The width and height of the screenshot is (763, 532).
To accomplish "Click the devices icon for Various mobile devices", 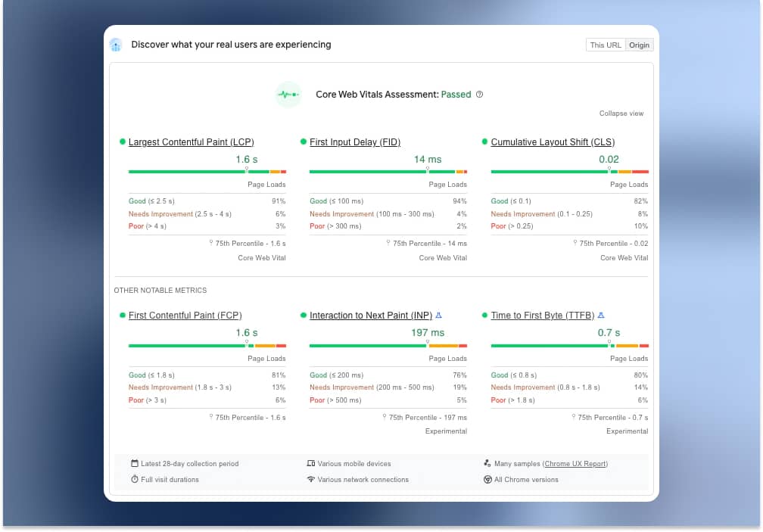I will (311, 463).
